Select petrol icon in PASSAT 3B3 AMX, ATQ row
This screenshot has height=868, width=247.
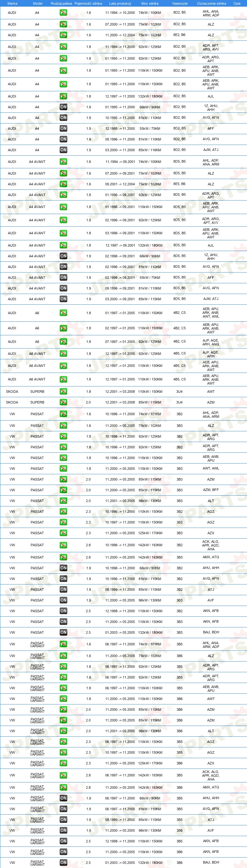click(x=63, y=557)
